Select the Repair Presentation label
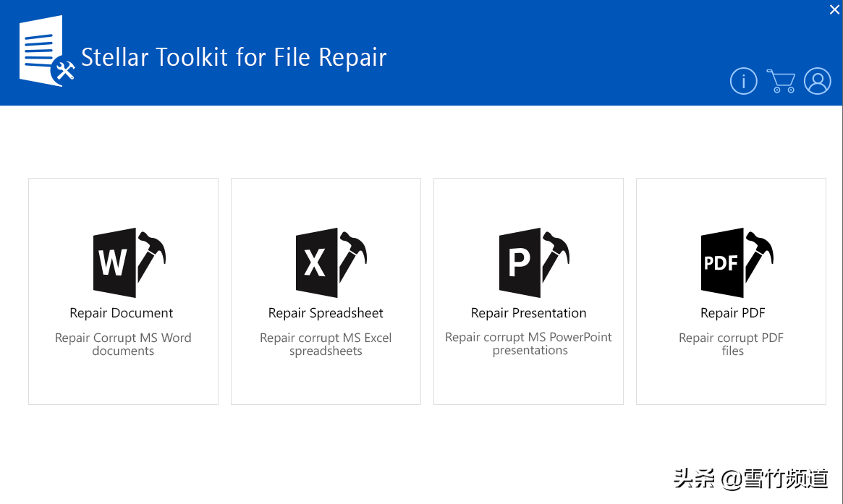The height and width of the screenshot is (504, 843). (528, 313)
